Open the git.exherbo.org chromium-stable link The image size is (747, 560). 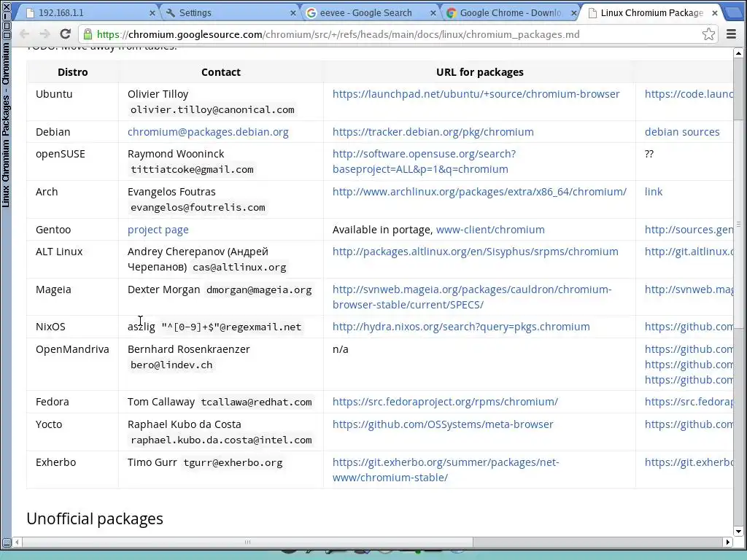(446, 470)
